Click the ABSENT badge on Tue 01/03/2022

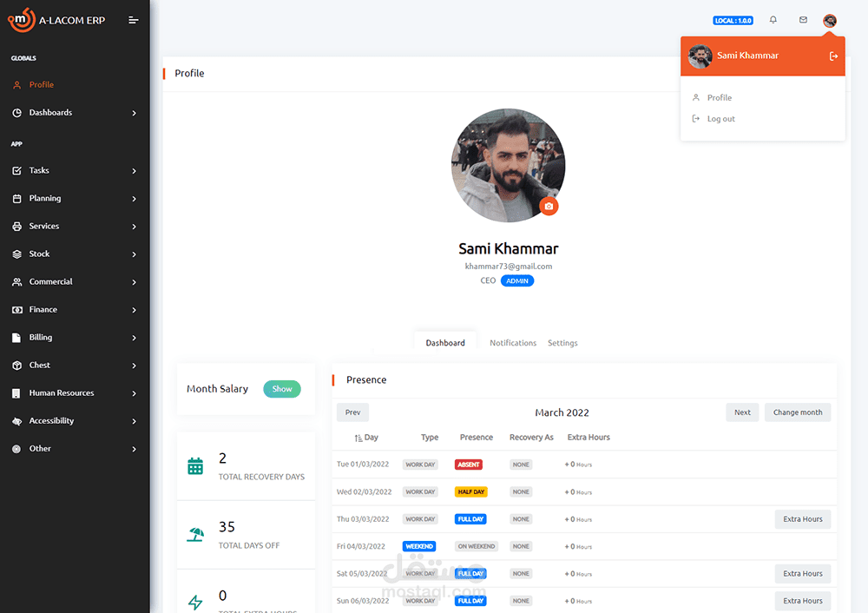(469, 465)
